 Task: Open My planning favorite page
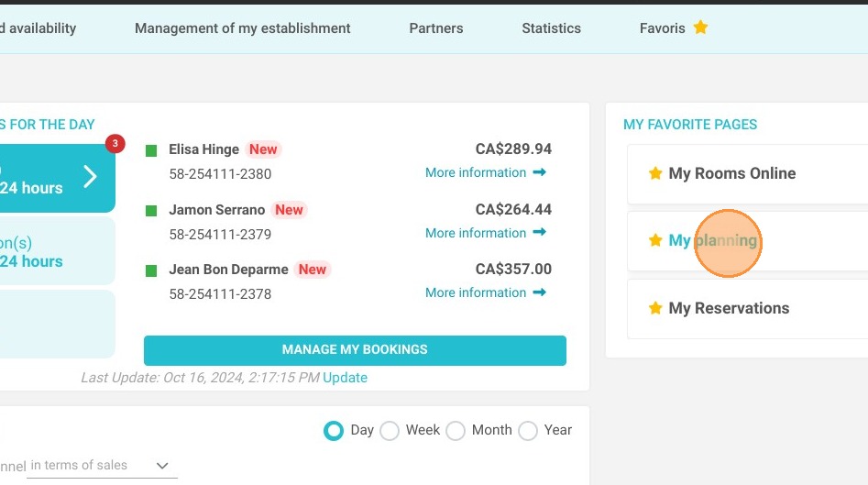pyautogui.click(x=747, y=241)
